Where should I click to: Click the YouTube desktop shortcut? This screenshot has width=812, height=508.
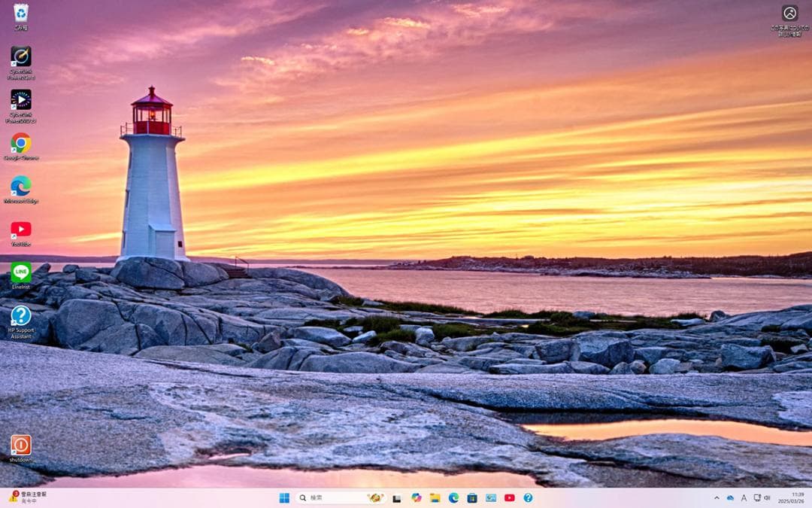21,230
